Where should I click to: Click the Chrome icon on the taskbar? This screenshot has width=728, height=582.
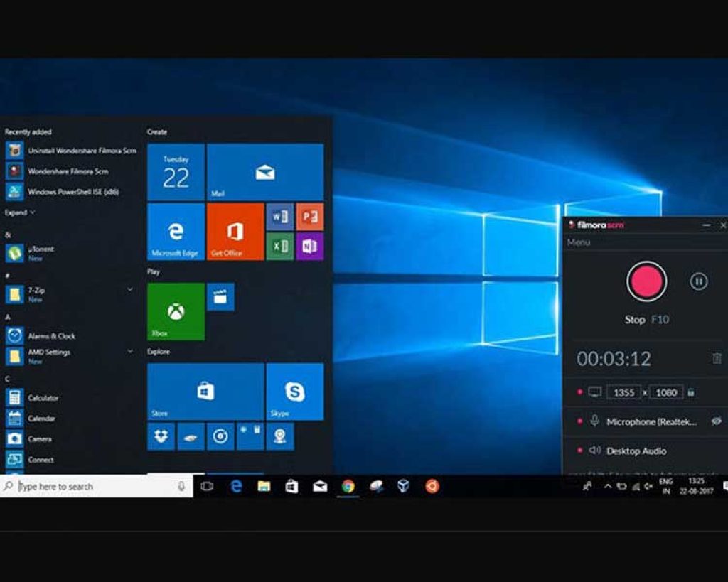click(x=348, y=486)
